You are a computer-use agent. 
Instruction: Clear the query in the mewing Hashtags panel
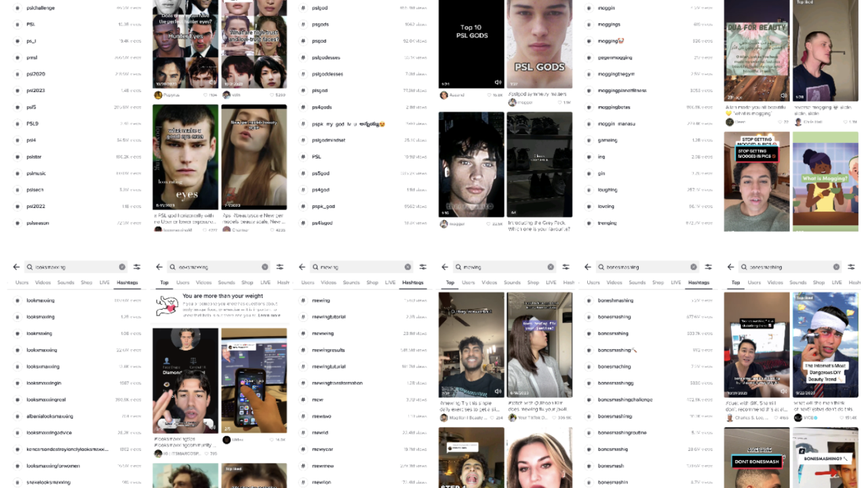pyautogui.click(x=408, y=267)
